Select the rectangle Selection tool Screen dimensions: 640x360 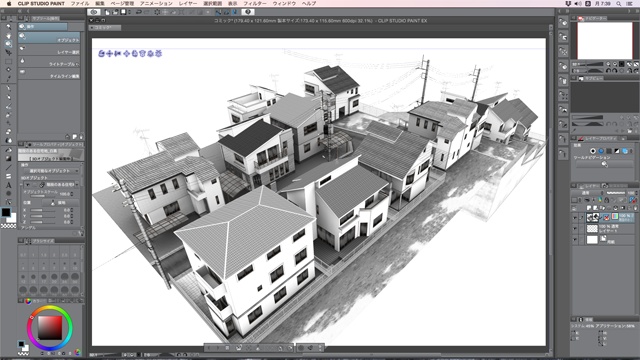click(8, 61)
